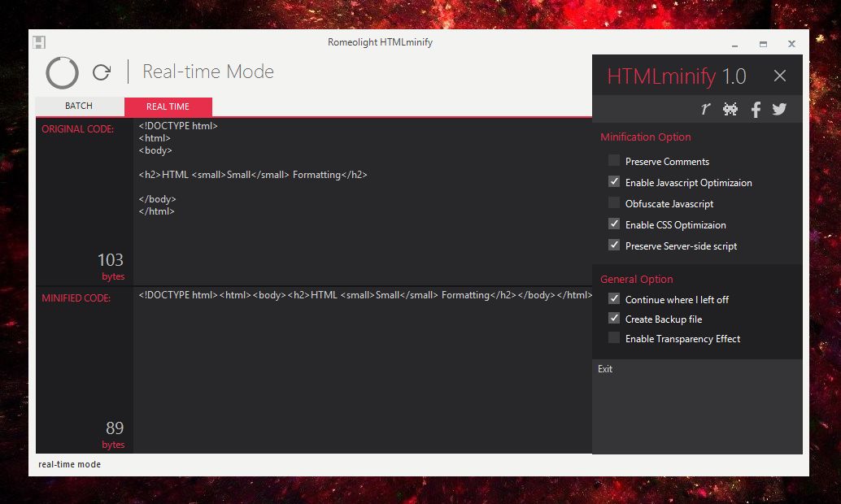Image resolution: width=841 pixels, height=504 pixels.
Task: Click the Minification Option heading
Action: [645, 137]
